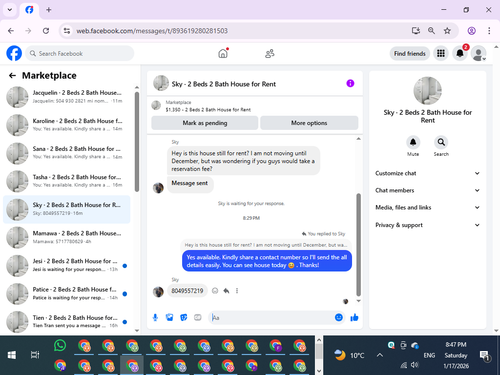Screen dimensions: 500x375
Task: Expand Privacy & support section
Action: coord(428,225)
